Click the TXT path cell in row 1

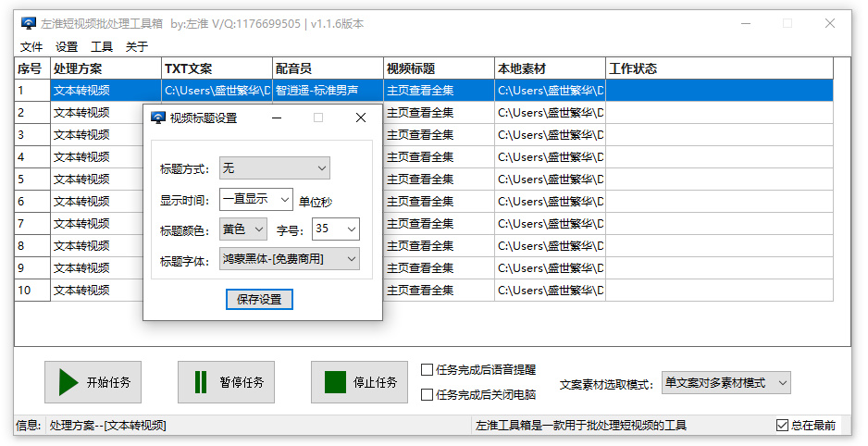point(217,90)
